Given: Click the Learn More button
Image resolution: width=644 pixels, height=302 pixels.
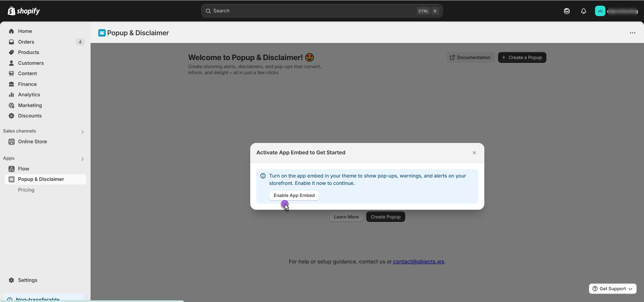Looking at the screenshot, I should [x=346, y=217].
